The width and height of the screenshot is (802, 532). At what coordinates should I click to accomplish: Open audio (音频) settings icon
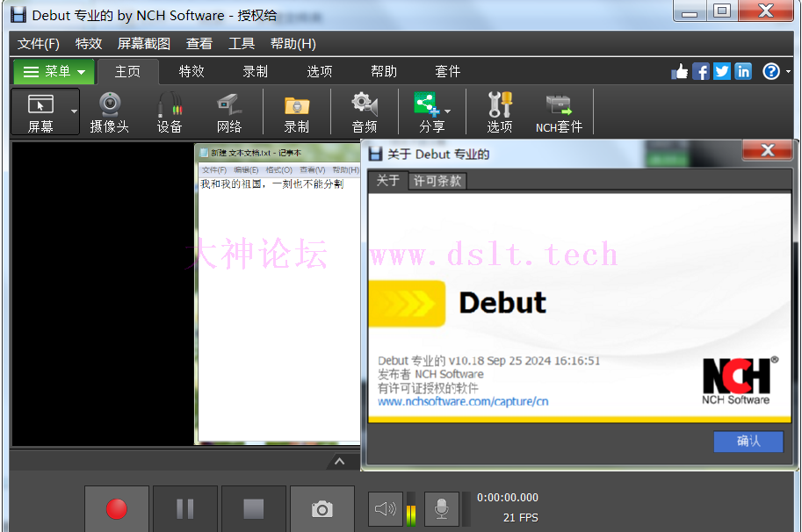coord(365,113)
